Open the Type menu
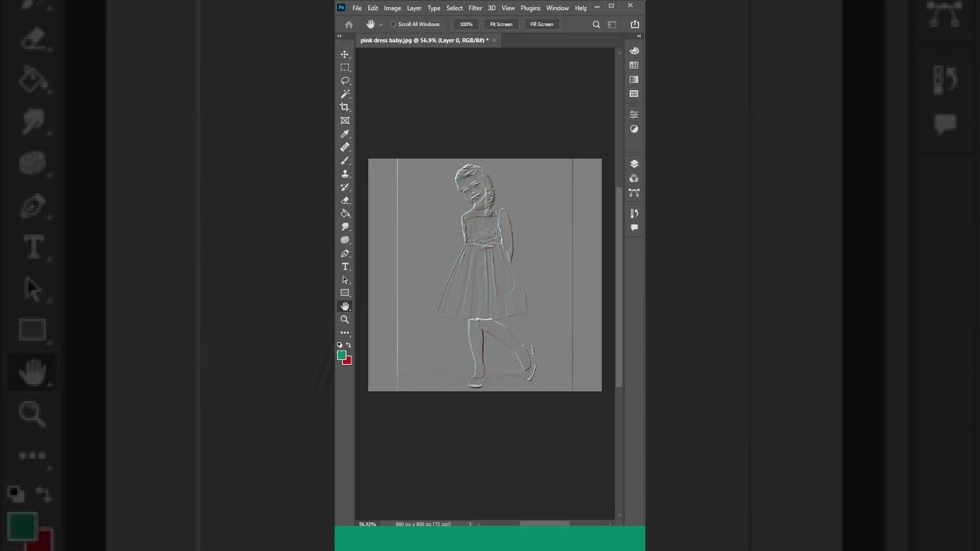 pos(434,8)
